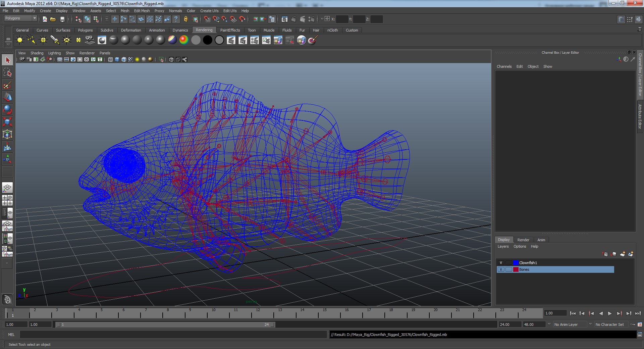Open the viewport Shading menu
The image size is (644, 349).
(x=37, y=53)
